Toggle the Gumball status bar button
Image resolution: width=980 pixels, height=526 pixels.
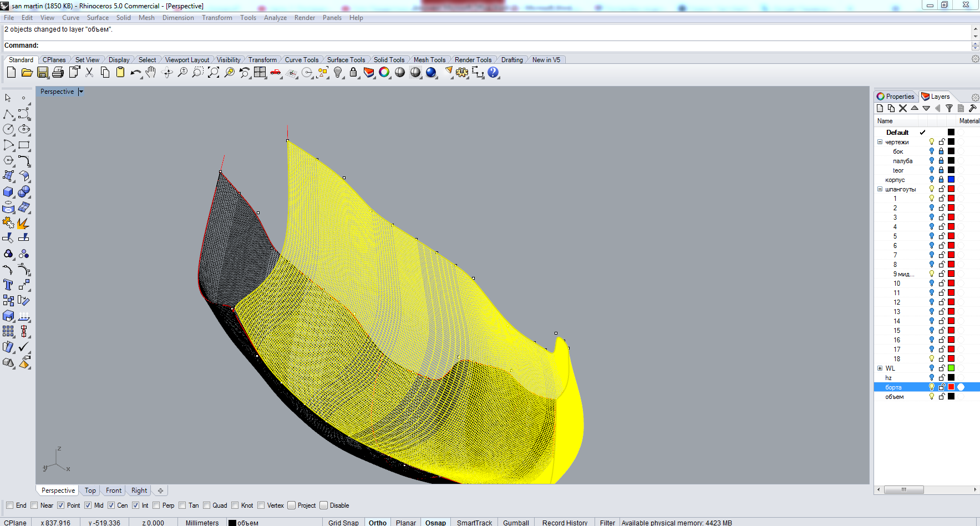click(515, 523)
